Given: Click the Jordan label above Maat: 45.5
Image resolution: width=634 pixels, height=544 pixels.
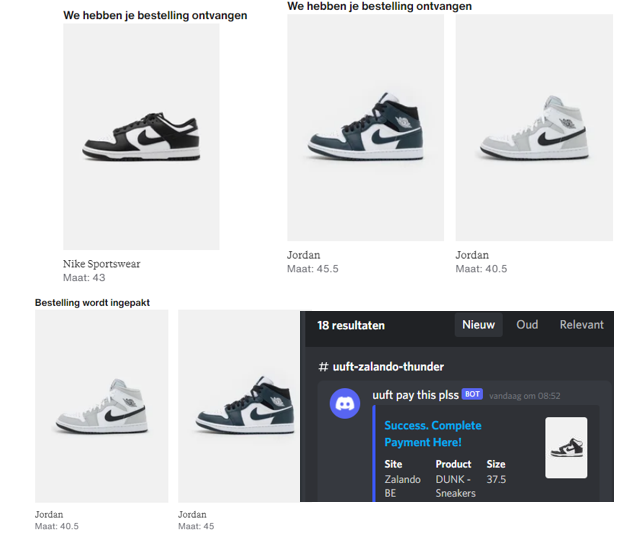Looking at the screenshot, I should click(304, 255).
